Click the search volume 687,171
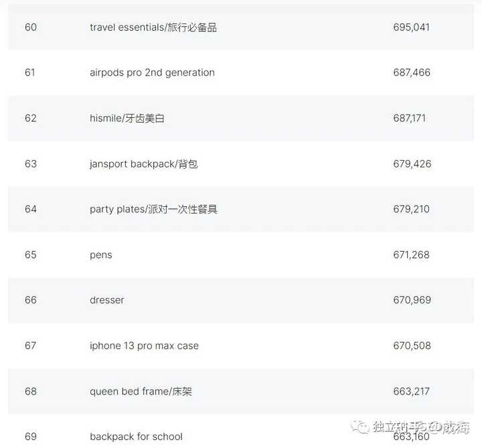The image size is (482, 448). (x=410, y=118)
